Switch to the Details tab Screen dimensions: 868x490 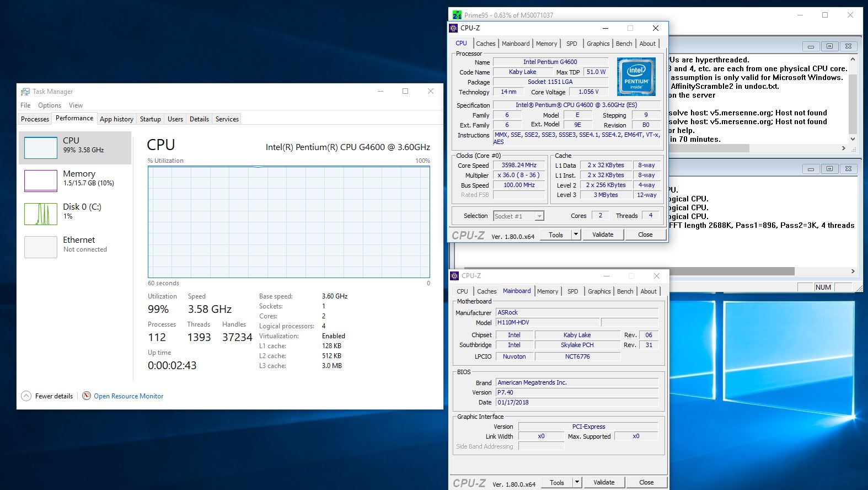click(199, 119)
